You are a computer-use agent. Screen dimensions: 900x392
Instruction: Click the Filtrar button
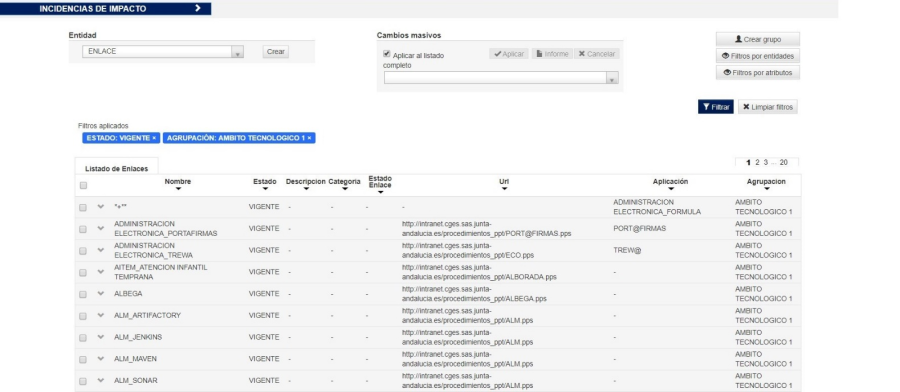pyautogui.click(x=716, y=107)
